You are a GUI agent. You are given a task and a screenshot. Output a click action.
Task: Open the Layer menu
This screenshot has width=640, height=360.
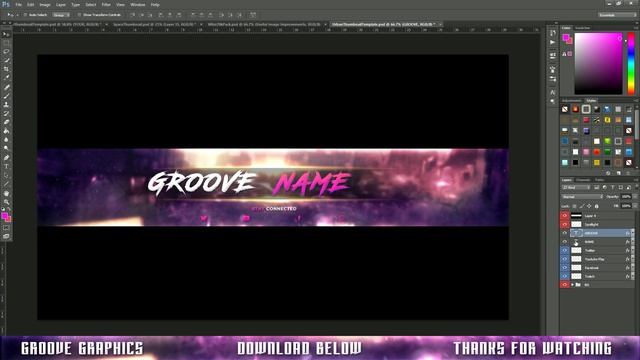pos(60,4)
